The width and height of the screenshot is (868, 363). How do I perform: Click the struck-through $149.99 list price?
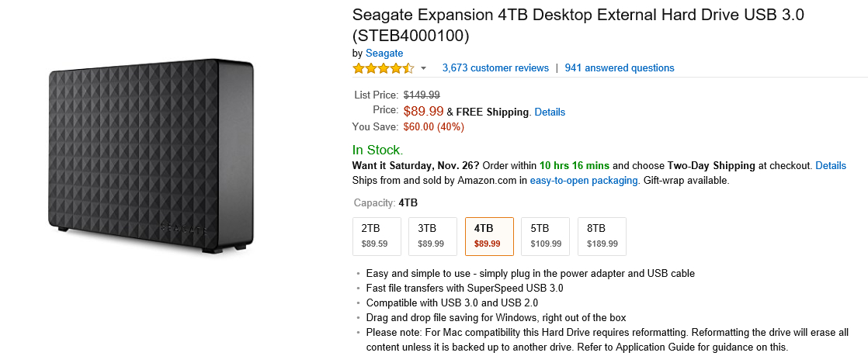tap(422, 95)
